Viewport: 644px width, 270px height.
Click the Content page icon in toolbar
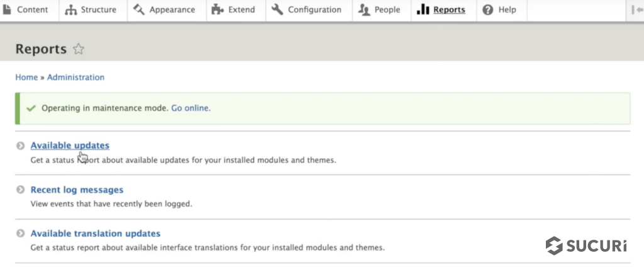[x=7, y=9]
